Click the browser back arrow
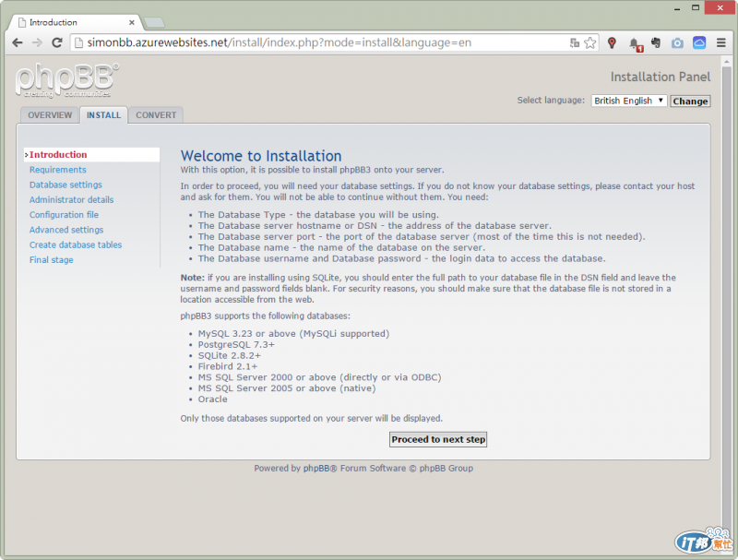Screen dimensions: 738x560 [x=18, y=42]
